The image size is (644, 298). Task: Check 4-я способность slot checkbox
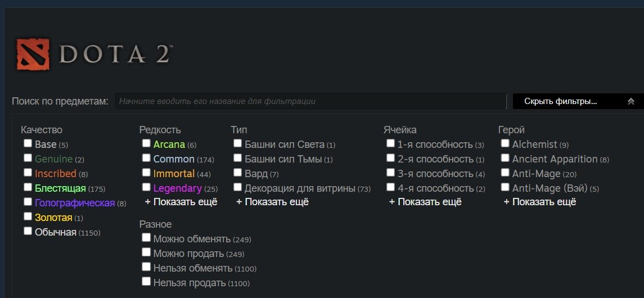coord(390,187)
